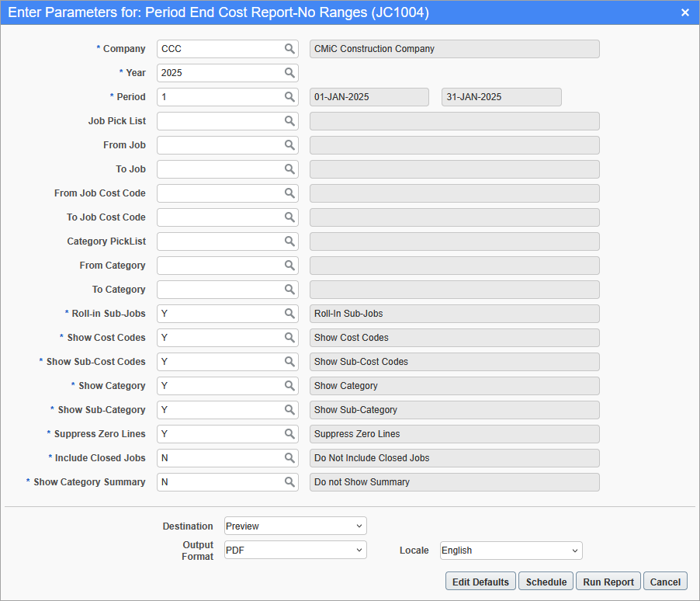Focus the Suppress Zero Lines input field
The image size is (700, 601).
coord(220,434)
